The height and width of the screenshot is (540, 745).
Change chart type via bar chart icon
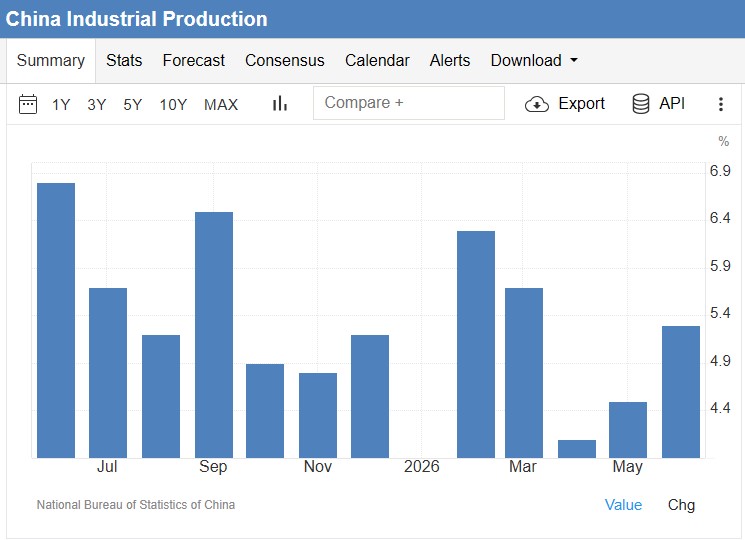point(280,104)
